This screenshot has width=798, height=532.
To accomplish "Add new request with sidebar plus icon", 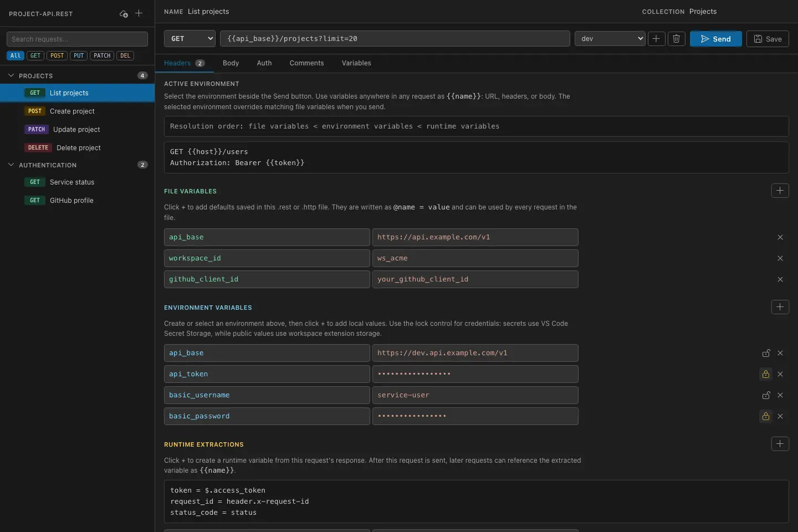I will 139,13.
